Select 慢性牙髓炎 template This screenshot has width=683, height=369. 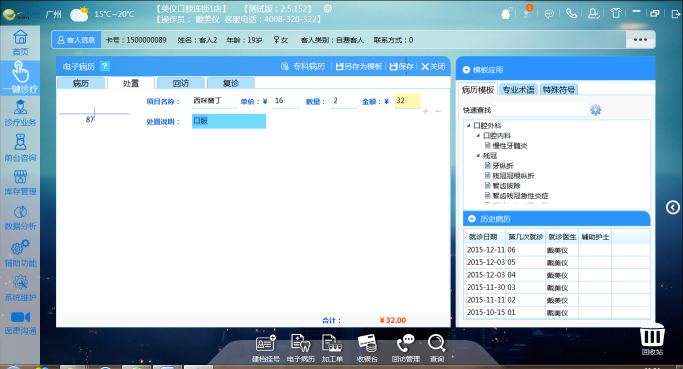click(506, 146)
